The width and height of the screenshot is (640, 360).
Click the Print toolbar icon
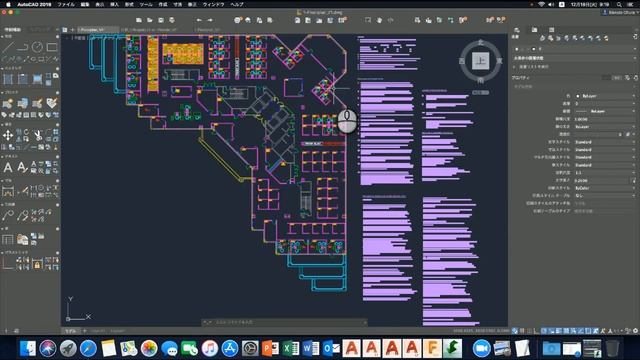tap(172, 20)
